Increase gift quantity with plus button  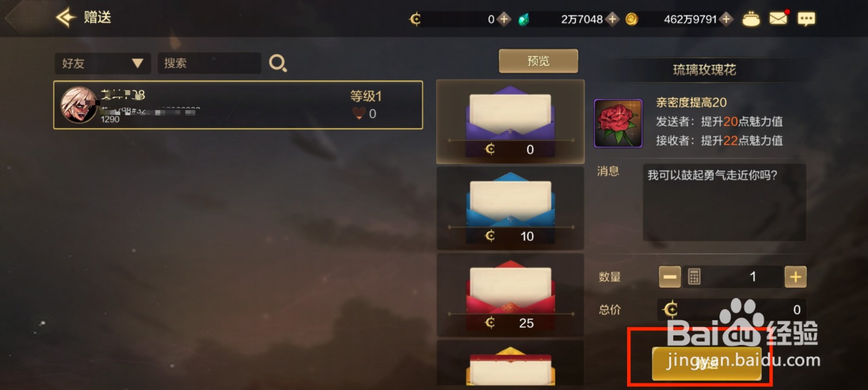point(795,277)
